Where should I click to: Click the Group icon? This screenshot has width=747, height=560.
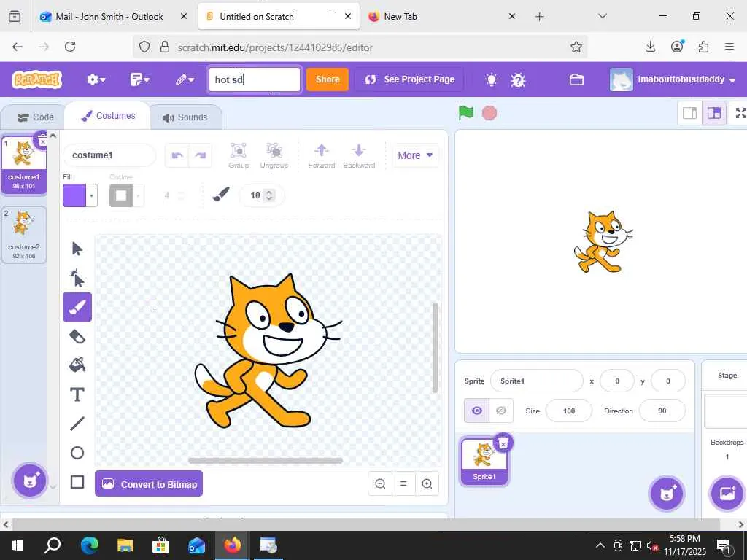pos(239,156)
